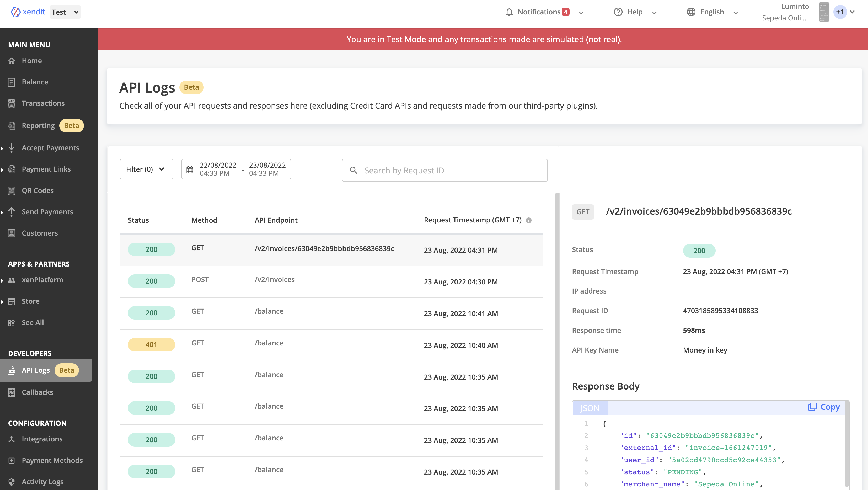This screenshot has width=868, height=490.
Task: Click the Integrations icon in sidebar
Action: click(x=12, y=439)
